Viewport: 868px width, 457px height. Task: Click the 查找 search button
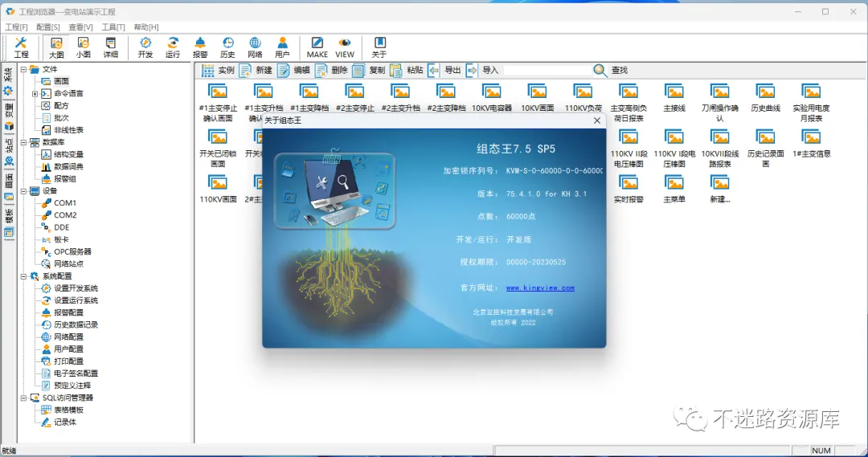point(610,70)
